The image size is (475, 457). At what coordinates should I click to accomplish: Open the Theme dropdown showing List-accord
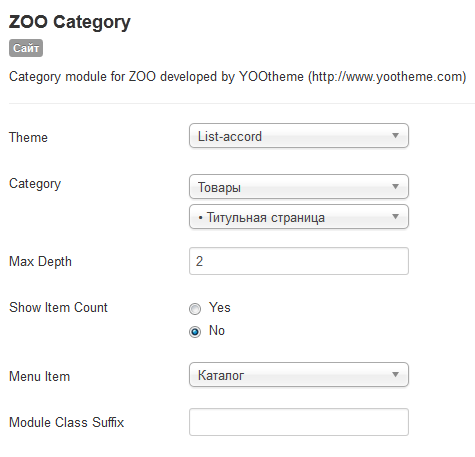[x=299, y=136]
